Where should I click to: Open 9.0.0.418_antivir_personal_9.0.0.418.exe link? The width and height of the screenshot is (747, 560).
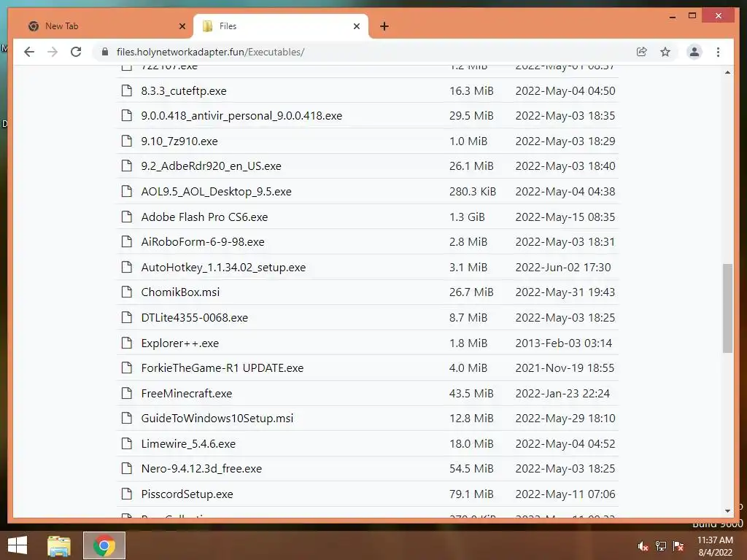(241, 116)
